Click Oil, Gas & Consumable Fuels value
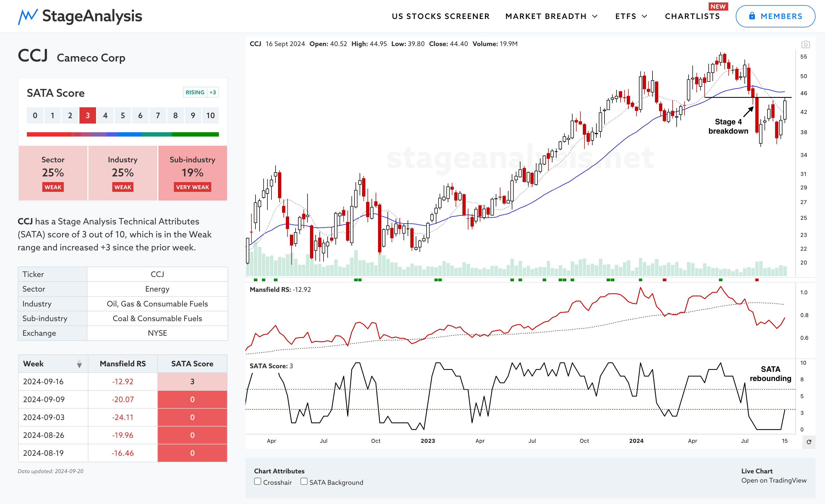The width and height of the screenshot is (825, 504). [157, 304]
